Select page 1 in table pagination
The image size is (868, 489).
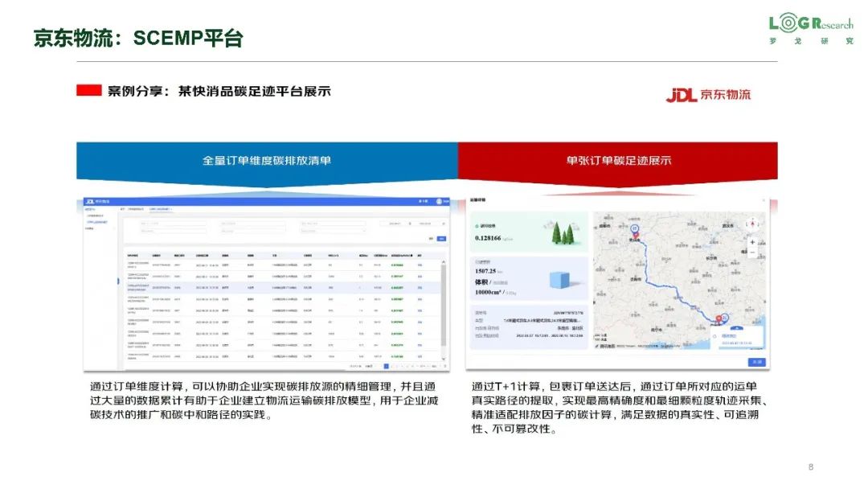pos(386,366)
